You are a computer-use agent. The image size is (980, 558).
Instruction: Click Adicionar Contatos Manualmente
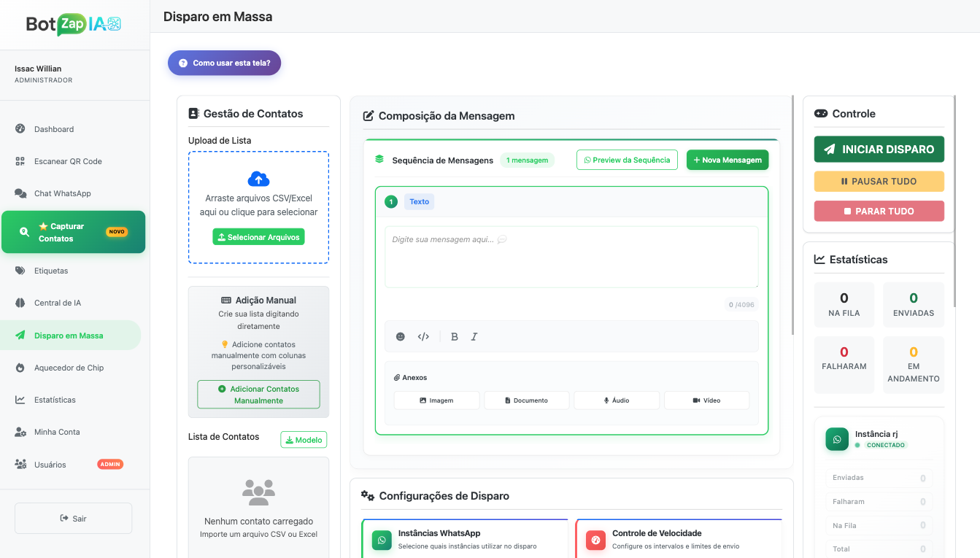click(258, 395)
